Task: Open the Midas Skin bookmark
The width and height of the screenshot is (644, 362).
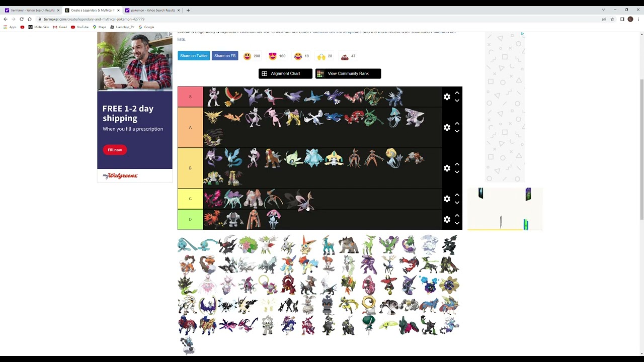Action: click(x=39, y=27)
